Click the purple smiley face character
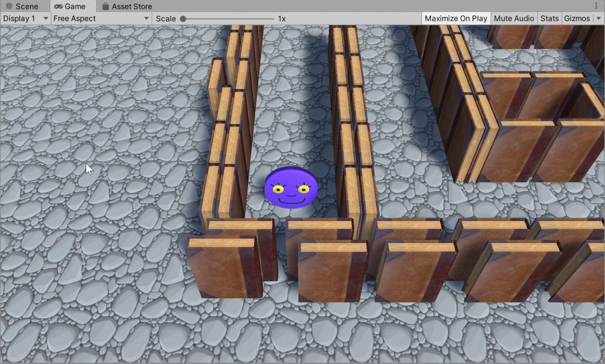This screenshot has height=364, width=605. click(291, 187)
